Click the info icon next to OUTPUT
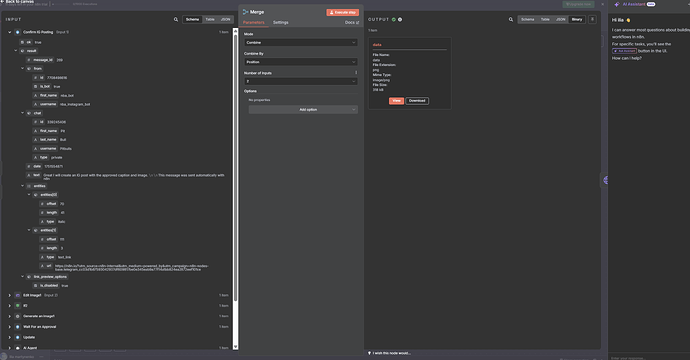Viewport: 690px width, 360px height. [x=400, y=19]
